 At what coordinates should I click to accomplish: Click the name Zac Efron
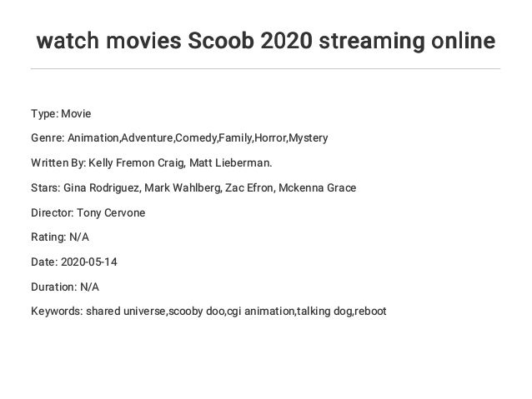coord(249,187)
